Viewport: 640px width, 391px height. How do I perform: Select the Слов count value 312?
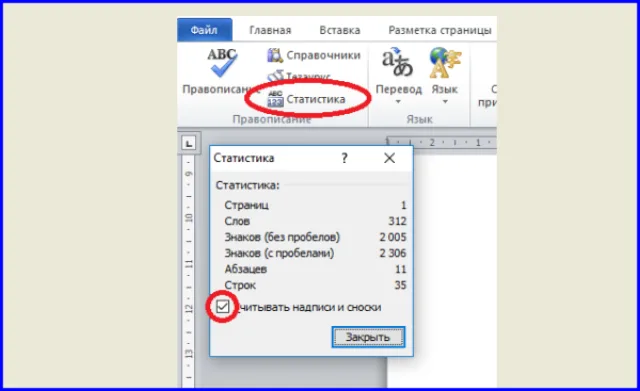(x=397, y=221)
